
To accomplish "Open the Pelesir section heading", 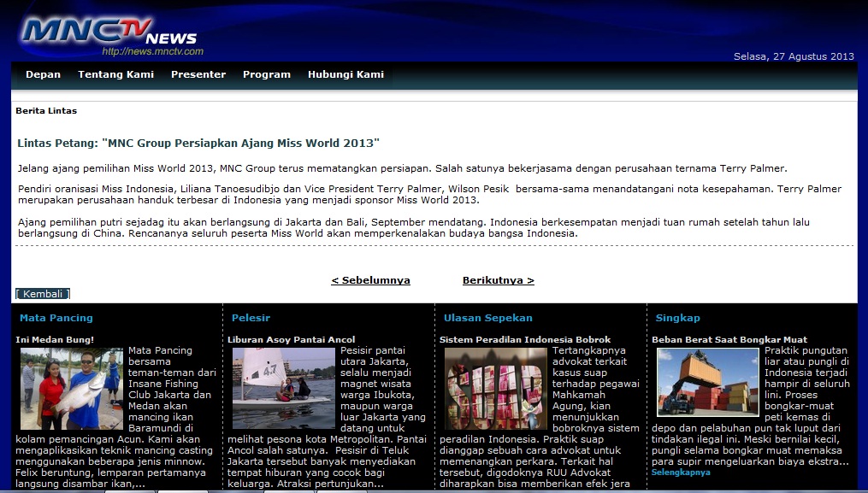I will tap(251, 318).
